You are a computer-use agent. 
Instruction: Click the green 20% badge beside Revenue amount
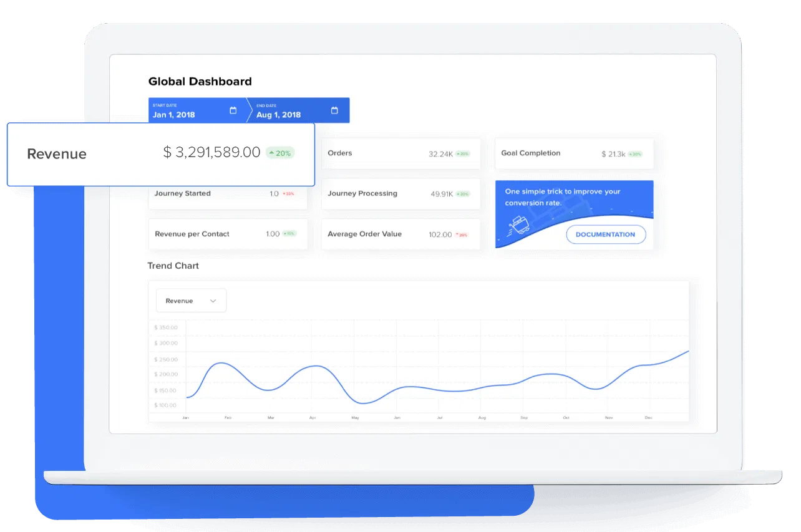pyautogui.click(x=280, y=153)
